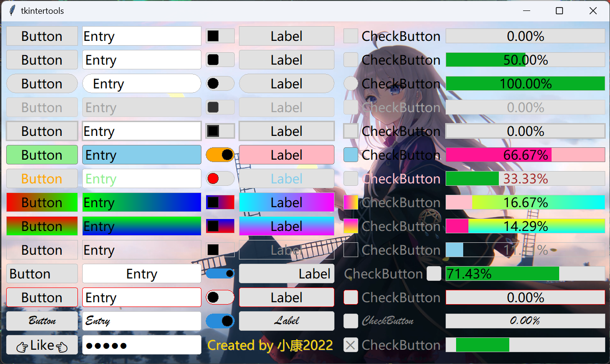The width and height of the screenshot is (610, 364).
Task: Toggle the small slim blue switch
Action: (220, 274)
